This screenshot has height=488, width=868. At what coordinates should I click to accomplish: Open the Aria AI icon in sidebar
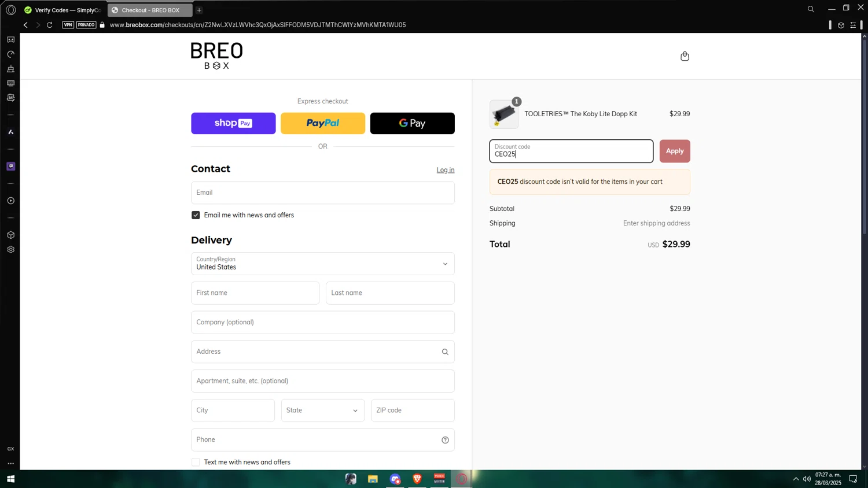tap(10, 132)
